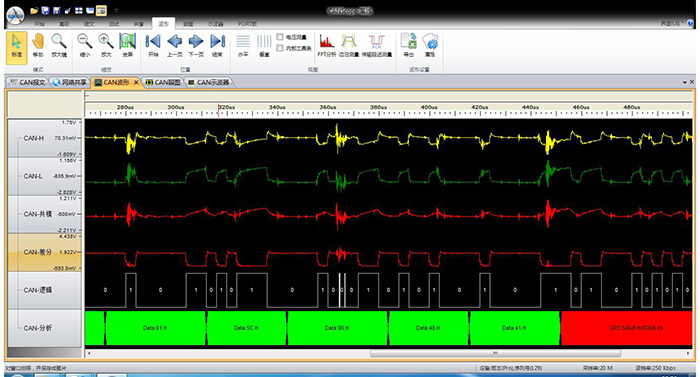Zoom in the waveform with plus magnifier
This screenshot has height=377, width=700.
[x=106, y=46]
